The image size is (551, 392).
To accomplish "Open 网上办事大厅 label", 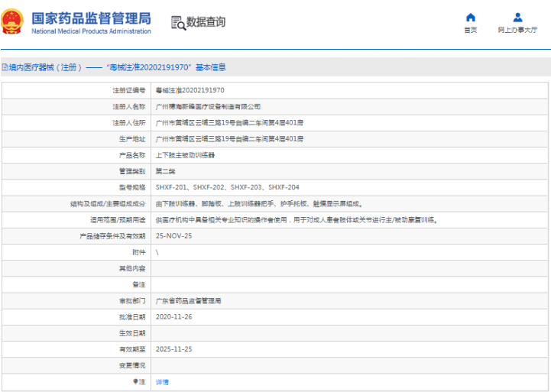I will [x=517, y=31].
